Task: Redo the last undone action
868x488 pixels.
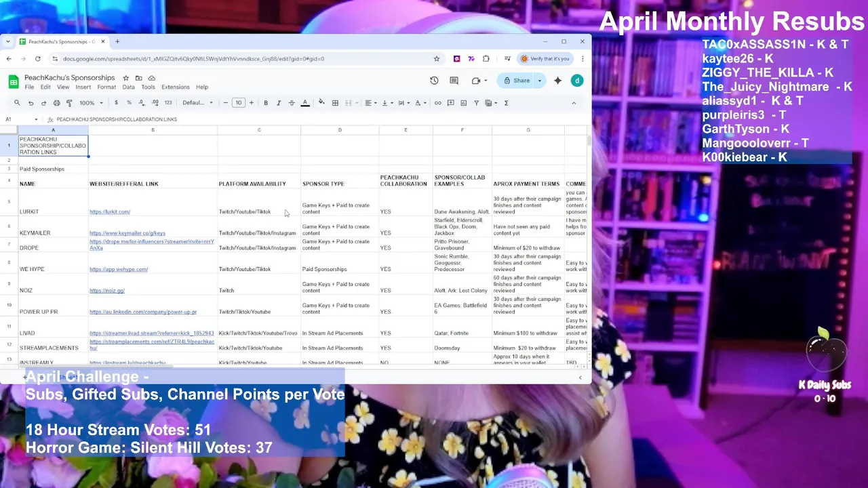Action: coord(43,103)
